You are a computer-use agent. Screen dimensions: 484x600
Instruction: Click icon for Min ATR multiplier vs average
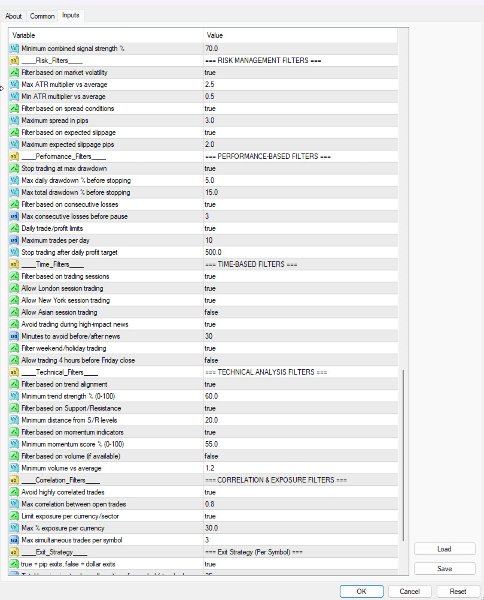14,96
